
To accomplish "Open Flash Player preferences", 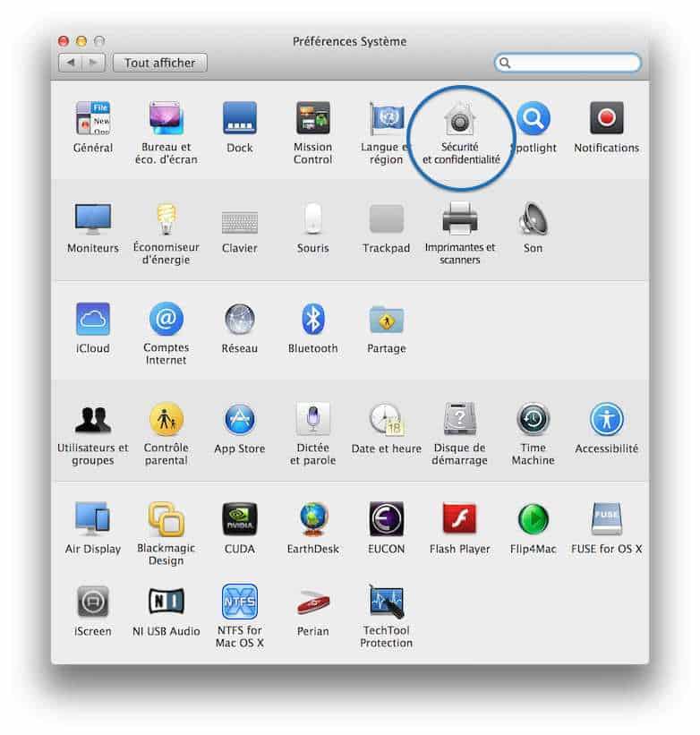I will coord(459,518).
